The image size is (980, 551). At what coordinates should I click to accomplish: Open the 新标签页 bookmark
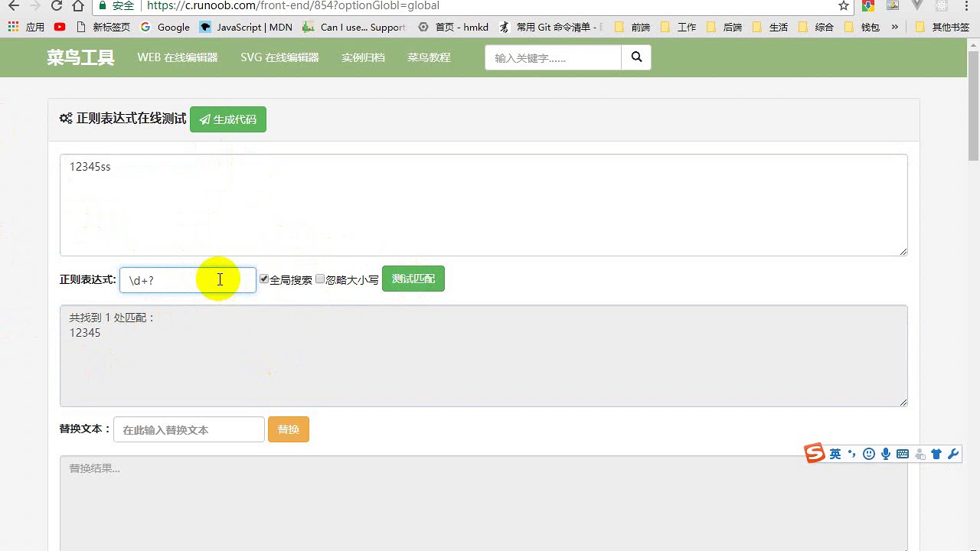click(103, 27)
